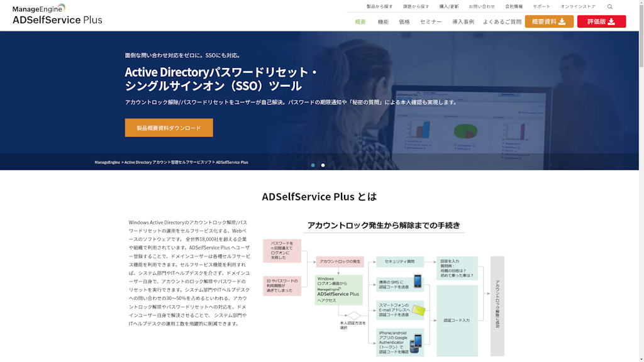The image size is (644, 362).
Task: Click the smartphone icon in the Google Authenticator step
Action: pos(416,343)
